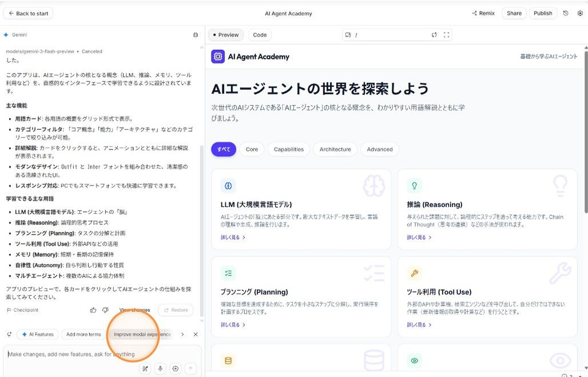The height and width of the screenshot is (377, 588).
Task: Click the Publish button
Action: (x=543, y=13)
